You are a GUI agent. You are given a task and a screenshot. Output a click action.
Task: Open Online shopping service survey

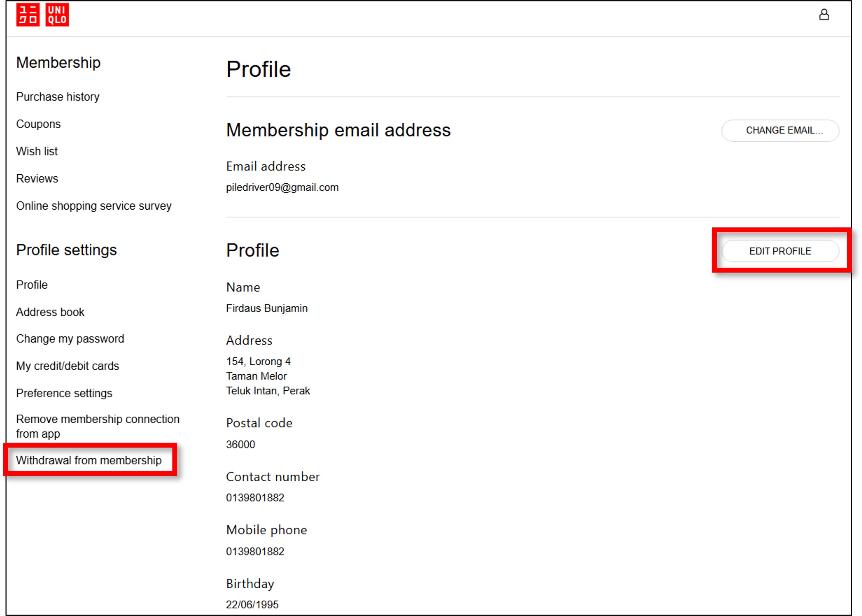tap(94, 206)
